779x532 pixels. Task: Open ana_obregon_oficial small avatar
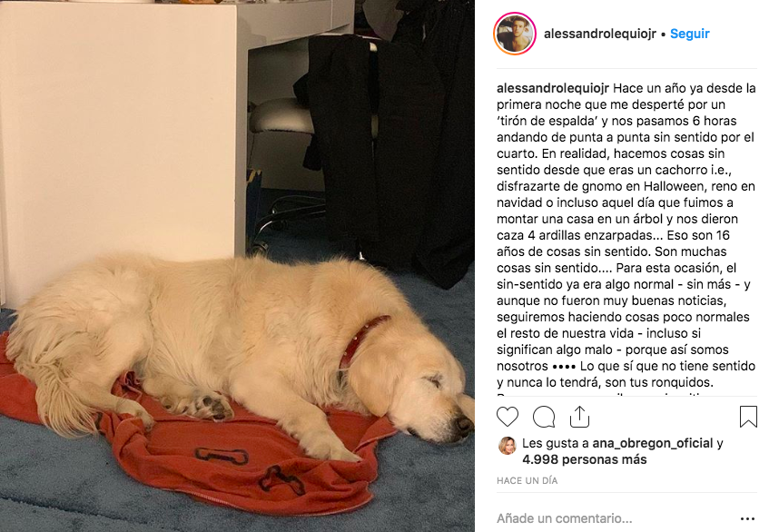point(507,445)
